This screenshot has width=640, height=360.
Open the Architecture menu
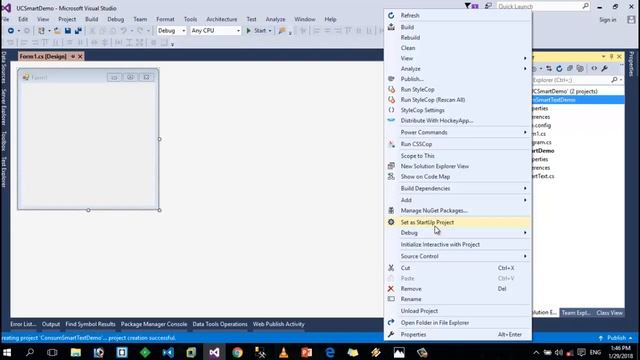click(x=222, y=19)
